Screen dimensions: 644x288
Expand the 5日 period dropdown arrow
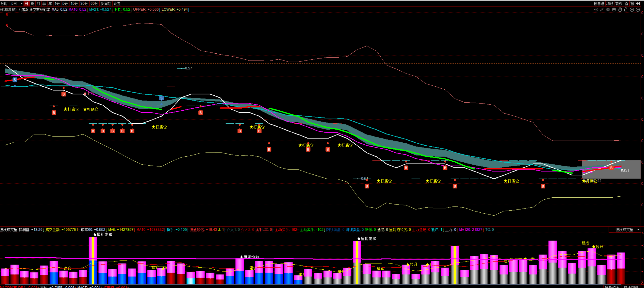[x=22, y=4]
